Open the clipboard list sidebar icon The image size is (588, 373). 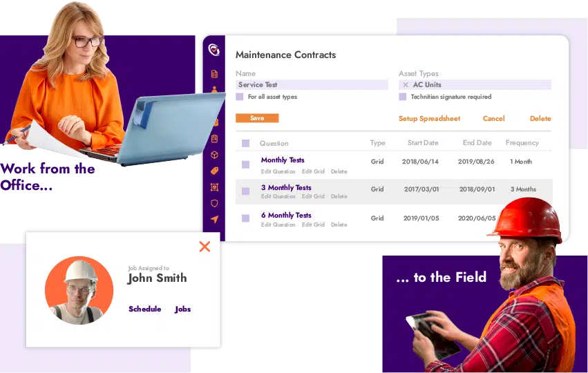tap(214, 139)
